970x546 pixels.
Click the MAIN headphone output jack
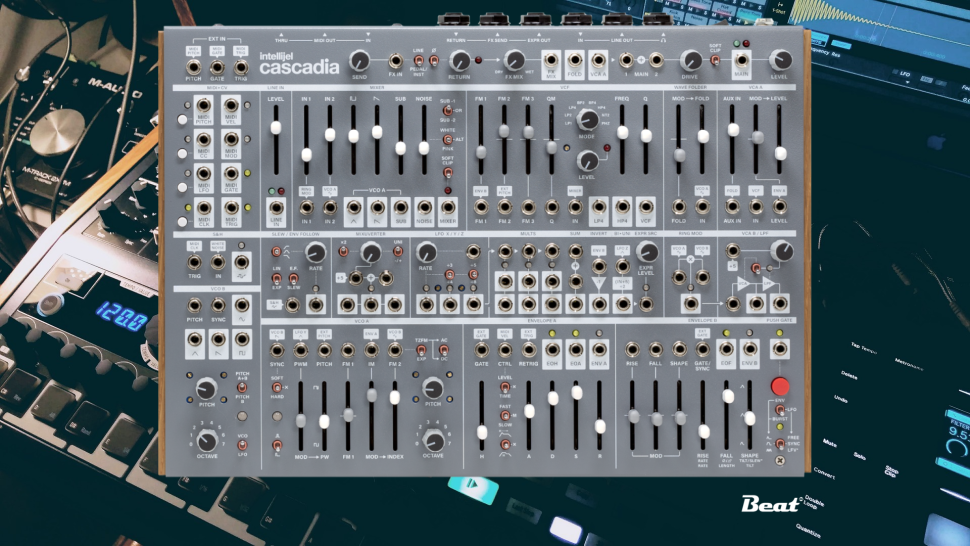point(741,62)
